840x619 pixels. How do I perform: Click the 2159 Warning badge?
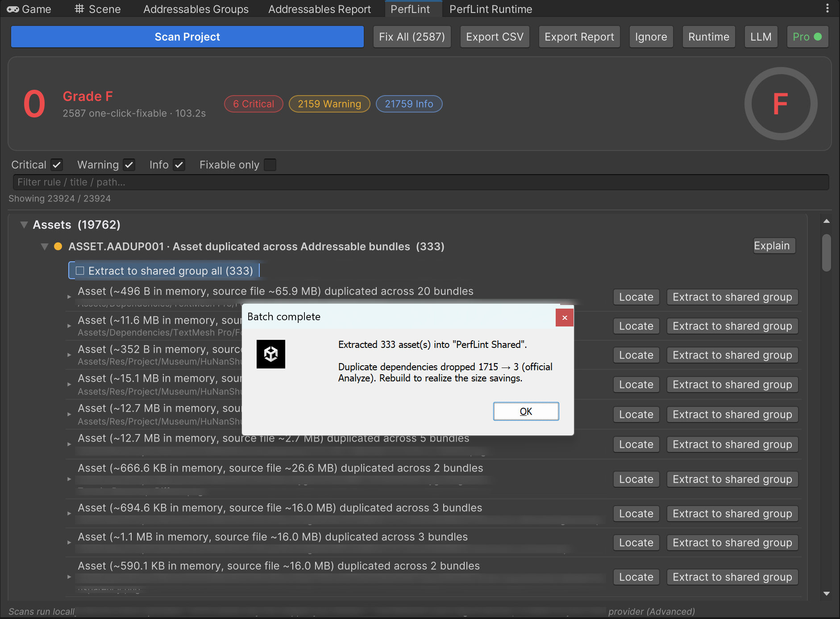coord(329,104)
